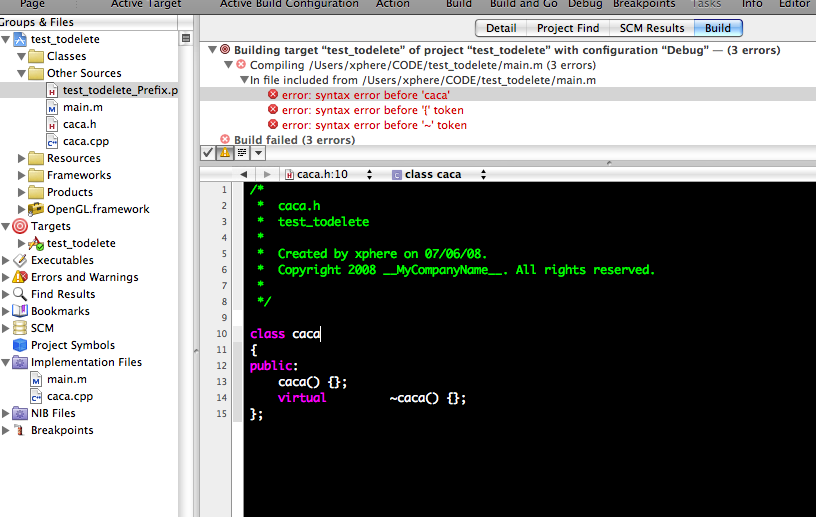Click the Detail tab button
816x517 pixels.
[501, 28]
